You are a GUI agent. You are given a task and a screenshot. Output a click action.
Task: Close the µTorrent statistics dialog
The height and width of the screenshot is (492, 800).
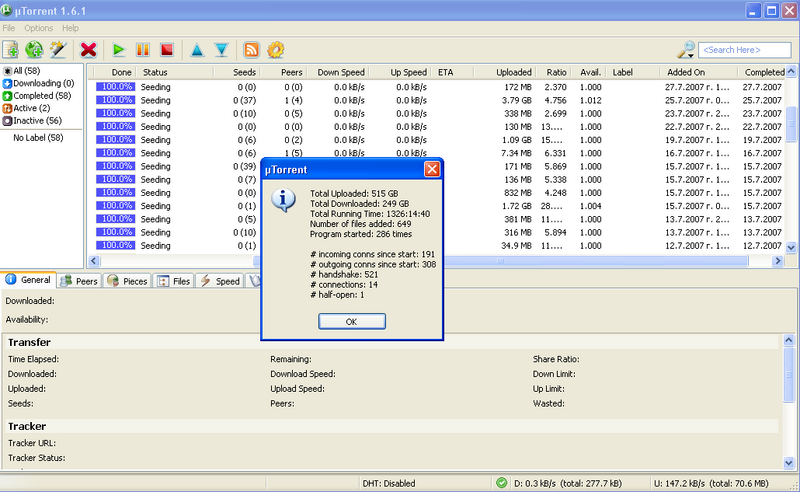[x=432, y=169]
